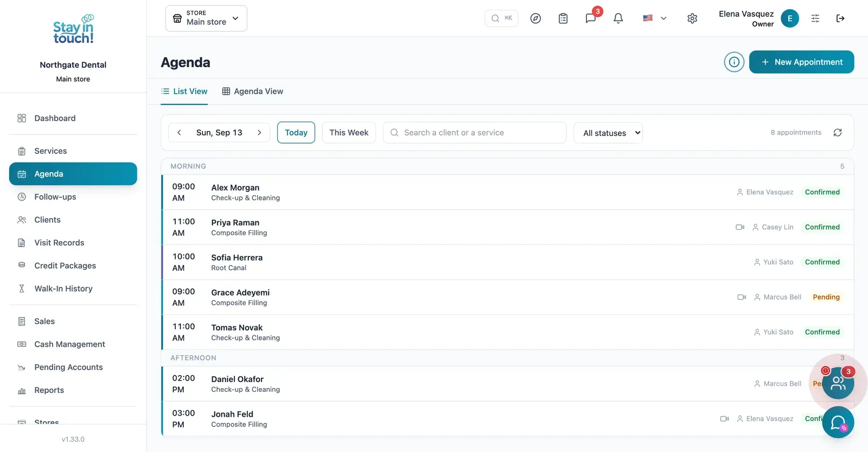Open Clients in the sidebar

tap(73, 220)
